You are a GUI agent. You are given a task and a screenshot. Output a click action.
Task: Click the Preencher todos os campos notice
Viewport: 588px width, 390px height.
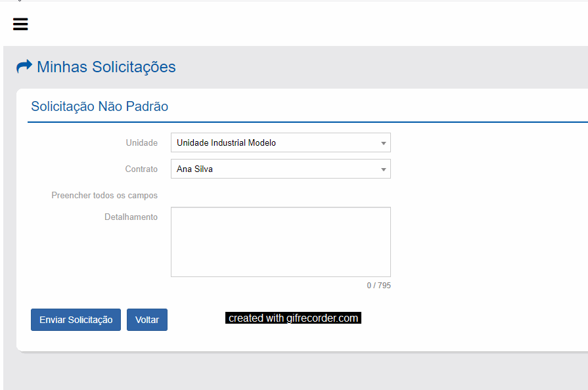tap(104, 195)
